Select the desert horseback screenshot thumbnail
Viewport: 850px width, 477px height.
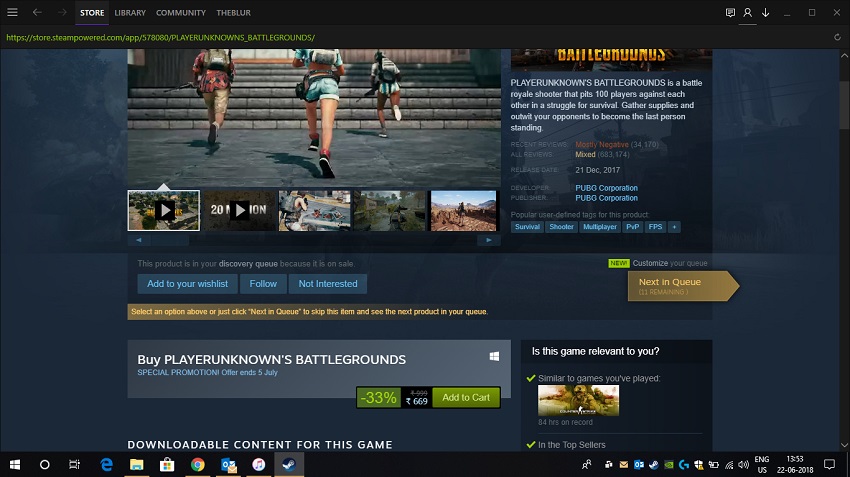463,210
